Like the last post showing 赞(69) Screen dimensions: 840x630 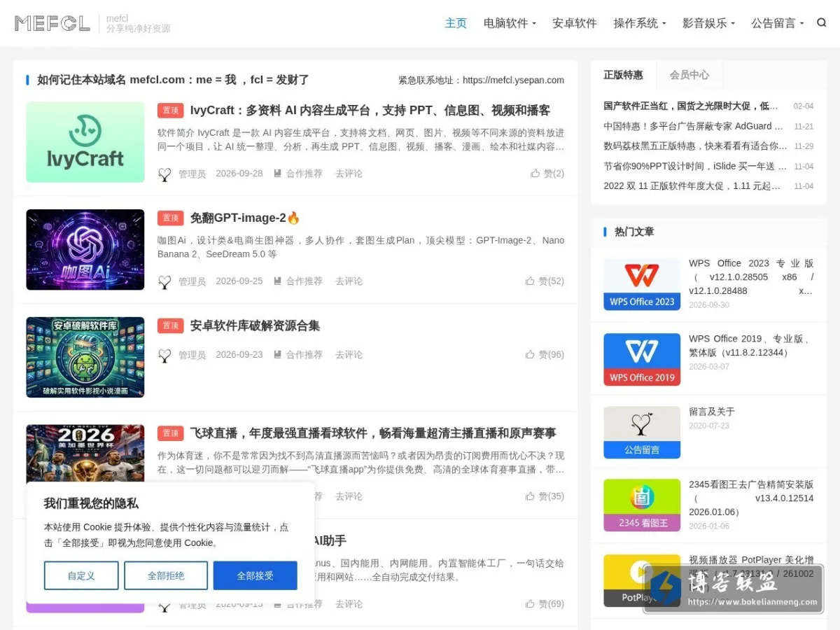click(x=545, y=603)
